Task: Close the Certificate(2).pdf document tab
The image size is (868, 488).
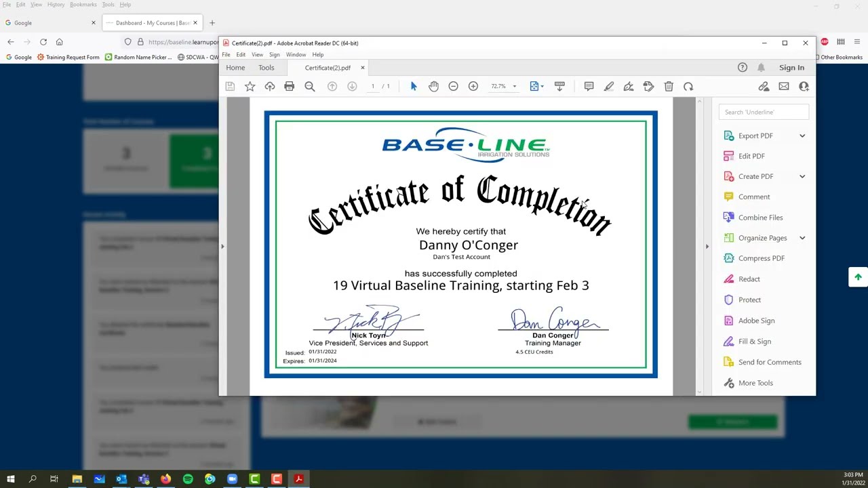Action: 362,68
